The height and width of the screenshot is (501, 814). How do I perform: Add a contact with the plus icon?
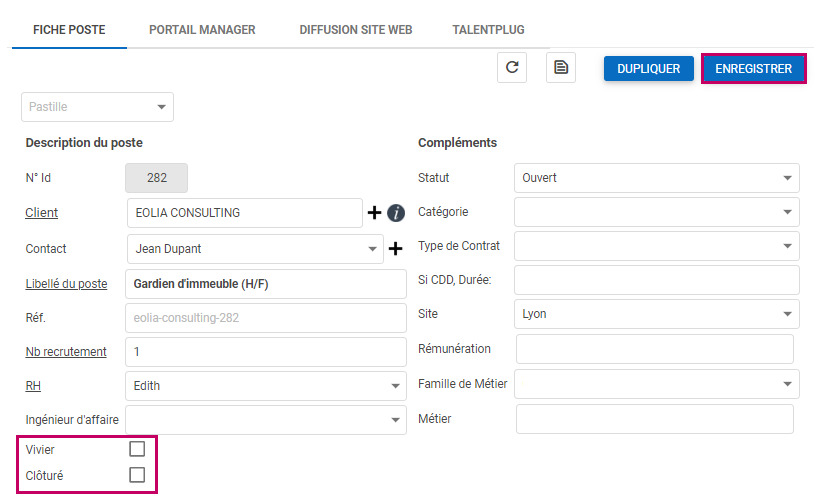coord(395,249)
